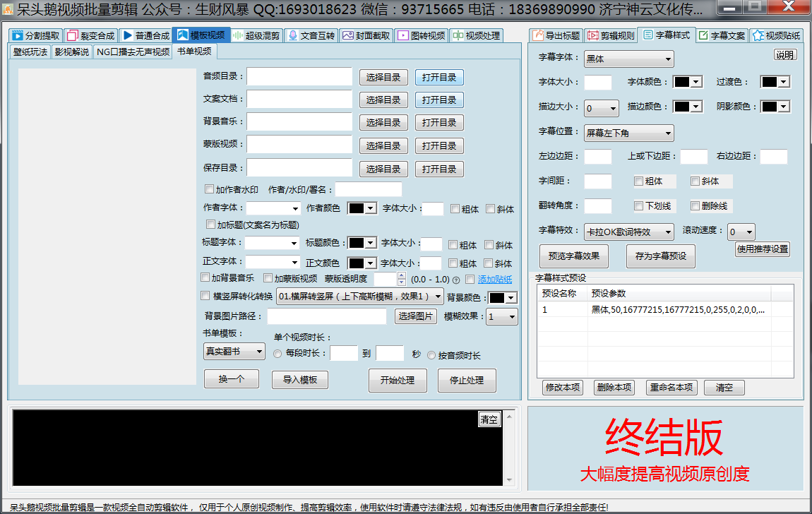Open the 作者字体 dropdown
Screen dimensions: 812x514
click(273, 208)
